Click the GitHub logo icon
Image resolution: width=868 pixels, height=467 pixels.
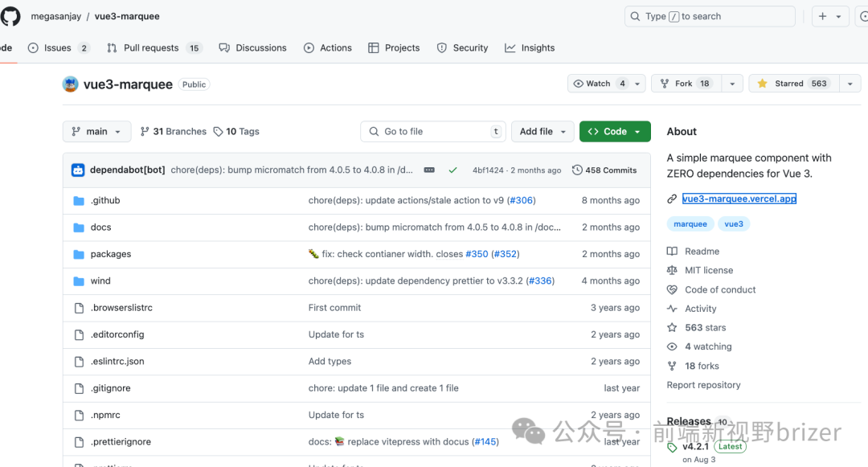(x=10, y=16)
